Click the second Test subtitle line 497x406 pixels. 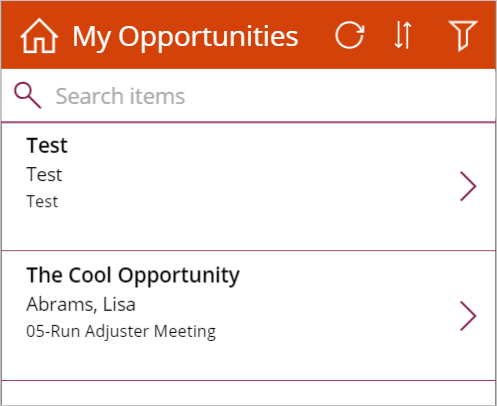point(44,175)
